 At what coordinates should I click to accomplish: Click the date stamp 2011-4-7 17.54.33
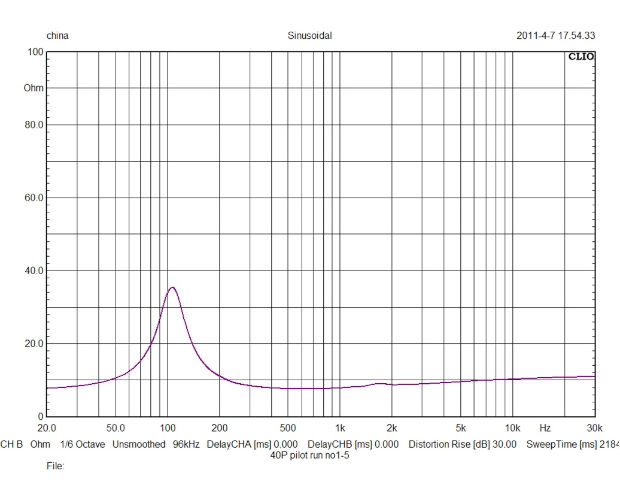[556, 36]
